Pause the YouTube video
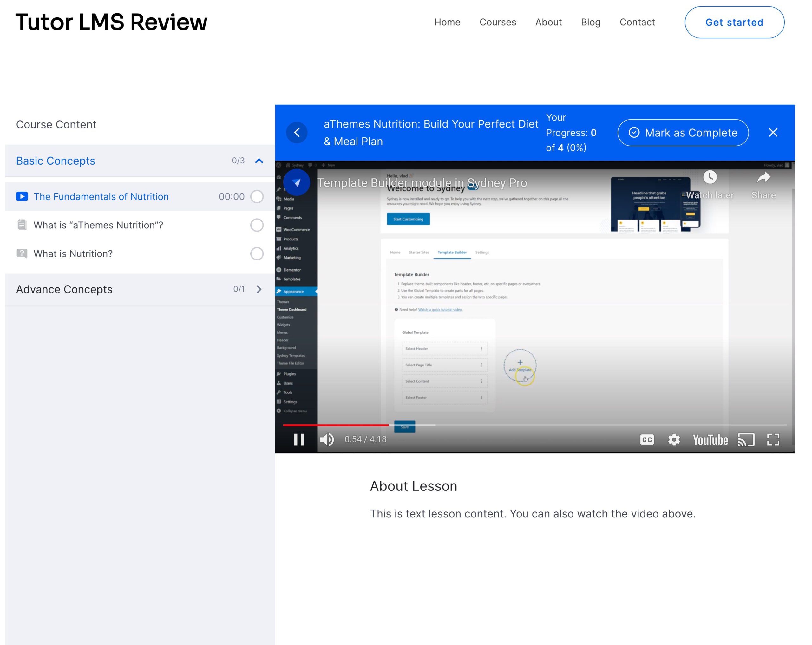The image size is (812, 645). [299, 439]
